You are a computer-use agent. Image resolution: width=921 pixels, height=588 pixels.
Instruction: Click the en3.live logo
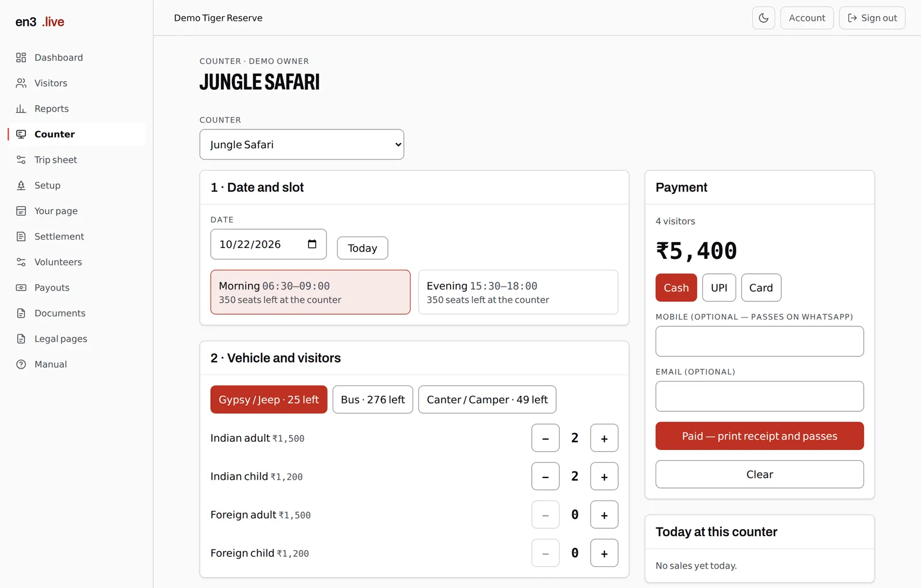pyautogui.click(x=40, y=22)
